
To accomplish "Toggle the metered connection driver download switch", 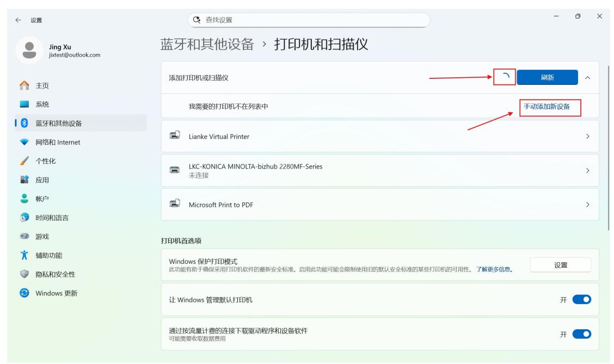I will 581,334.
